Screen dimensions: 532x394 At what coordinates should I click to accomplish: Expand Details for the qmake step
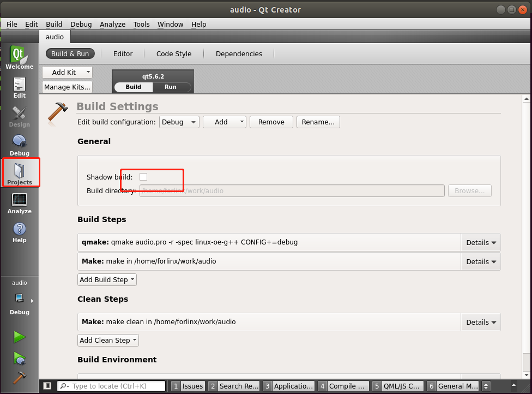[x=481, y=242]
